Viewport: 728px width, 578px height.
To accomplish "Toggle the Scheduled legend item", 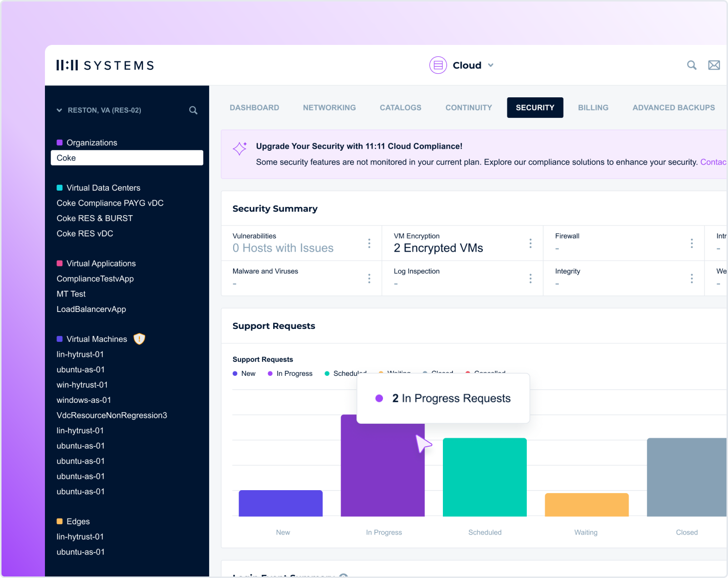I will [345, 373].
